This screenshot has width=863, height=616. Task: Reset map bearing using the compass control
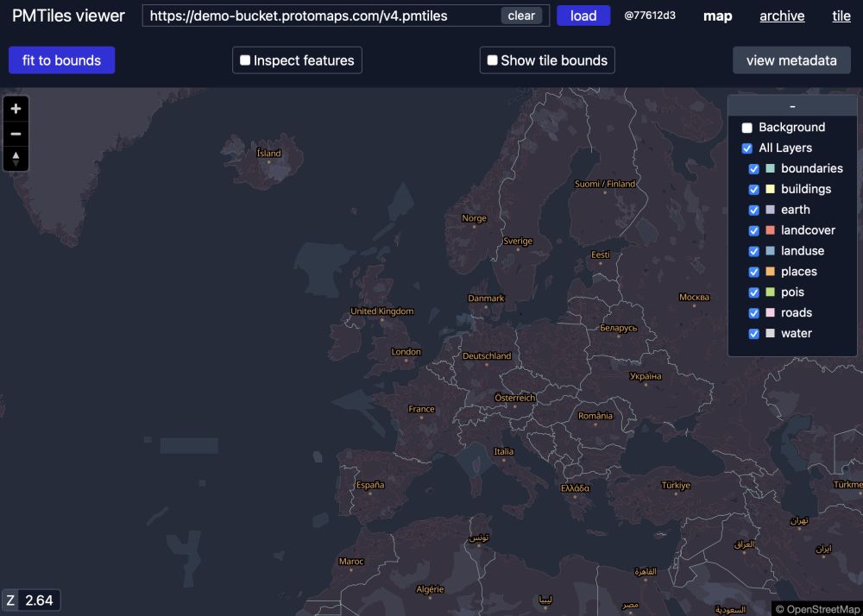16,159
